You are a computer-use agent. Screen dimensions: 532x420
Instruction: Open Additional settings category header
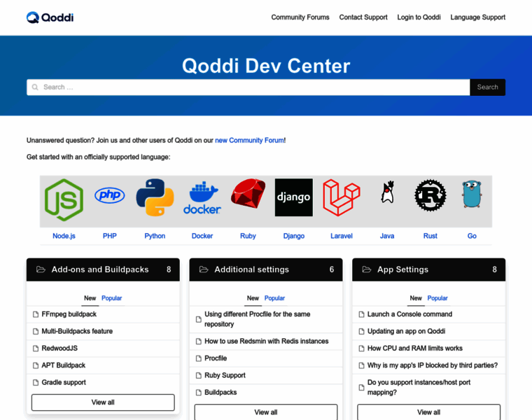266,269
